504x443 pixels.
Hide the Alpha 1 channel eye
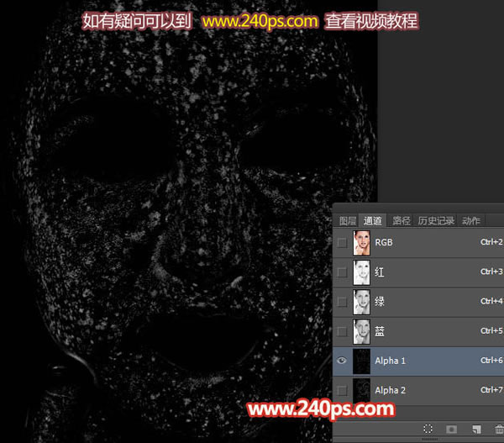341,361
